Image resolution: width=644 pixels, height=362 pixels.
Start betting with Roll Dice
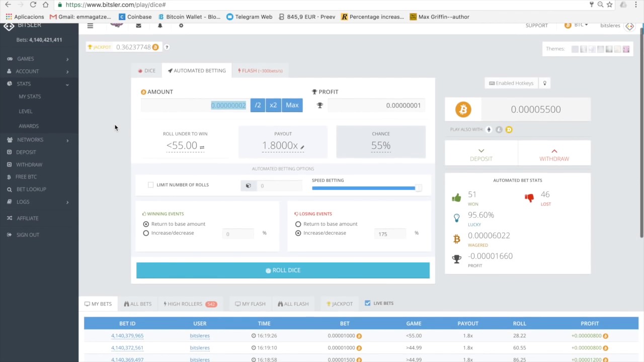click(283, 270)
